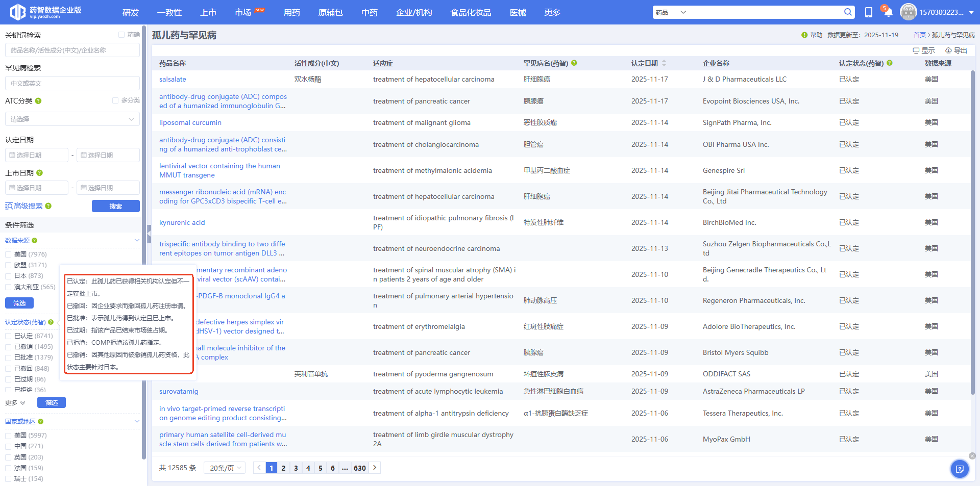Screen dimensions: 980x486
Task: Open the 20条/页 page size dropdown
Action: pyautogui.click(x=225, y=468)
